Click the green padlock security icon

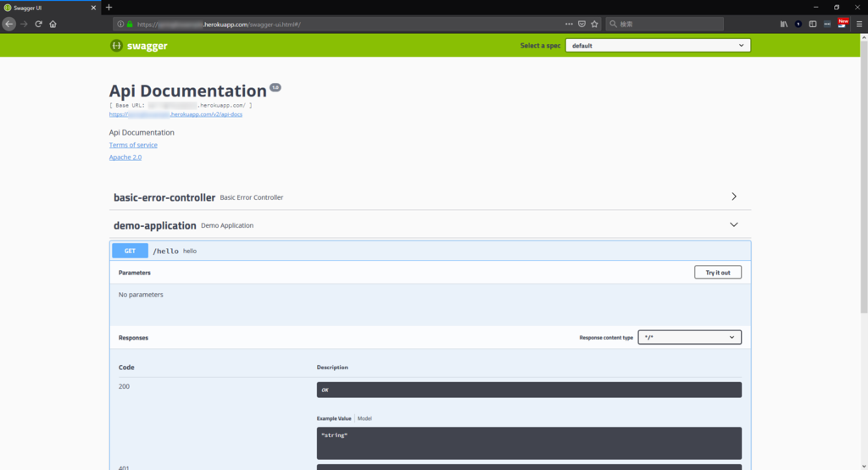[x=130, y=25]
